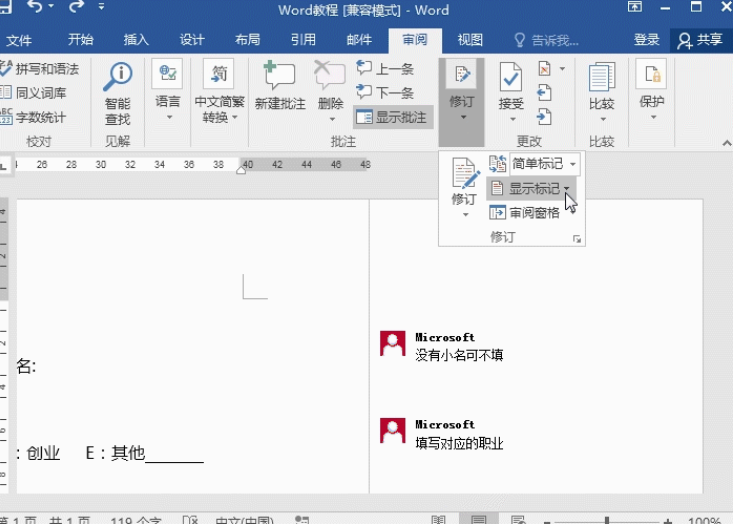The image size is (734, 527).
Task: Run 拼写和语法 check
Action: click(40, 69)
